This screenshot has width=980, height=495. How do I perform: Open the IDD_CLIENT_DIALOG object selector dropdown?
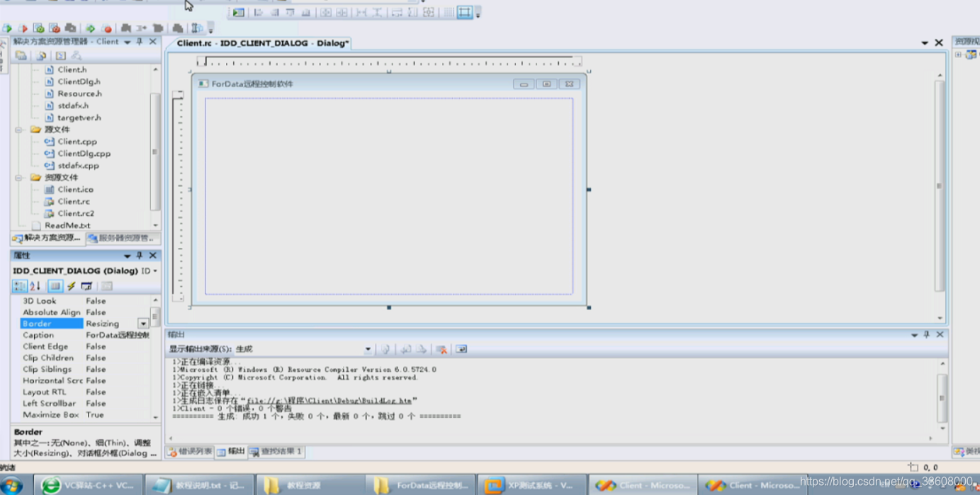(155, 271)
